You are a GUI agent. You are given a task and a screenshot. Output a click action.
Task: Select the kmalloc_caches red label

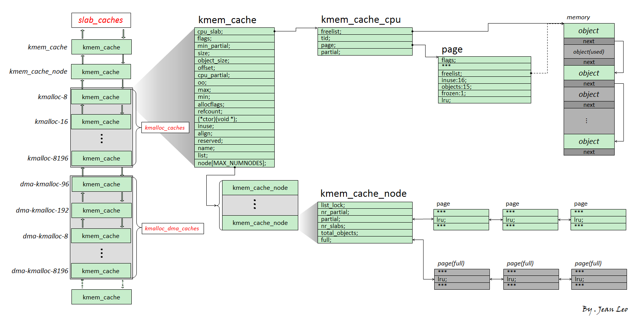165,128
